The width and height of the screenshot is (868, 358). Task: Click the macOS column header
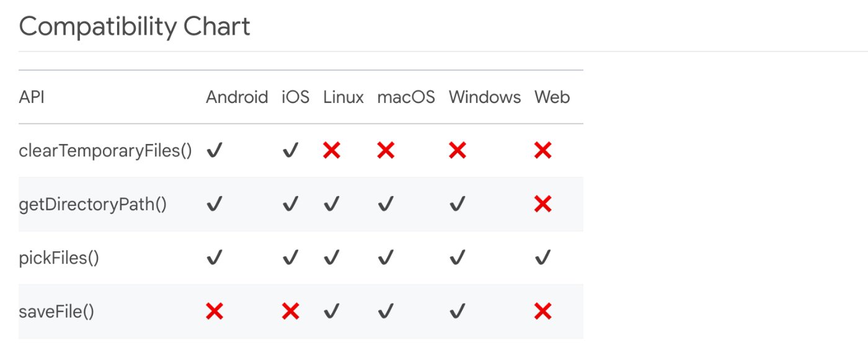click(x=406, y=97)
